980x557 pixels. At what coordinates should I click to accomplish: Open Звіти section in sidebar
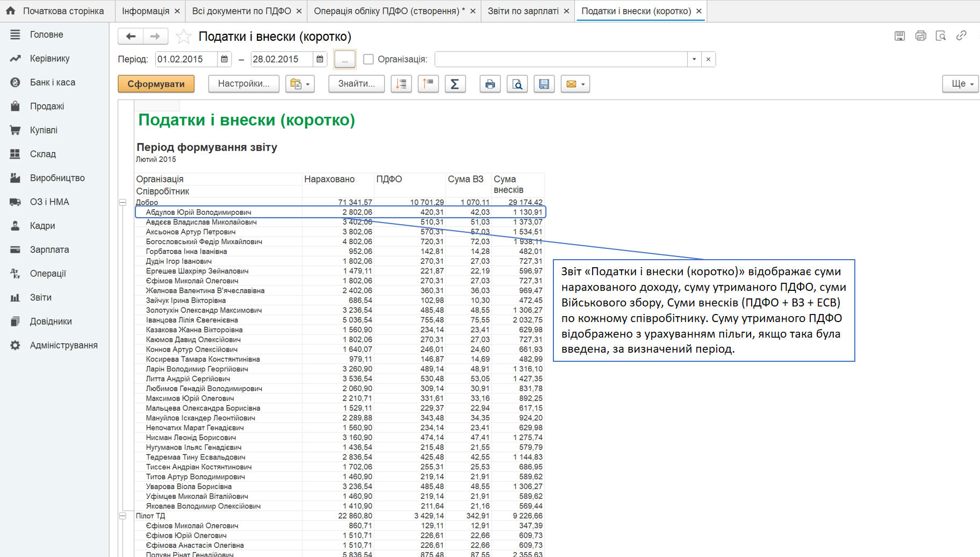pyautogui.click(x=54, y=297)
